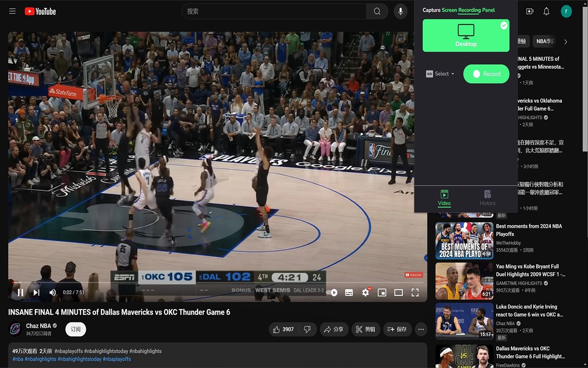Open the Chaz NBA channel avatar
This screenshot has width=588, height=368.
click(16, 329)
